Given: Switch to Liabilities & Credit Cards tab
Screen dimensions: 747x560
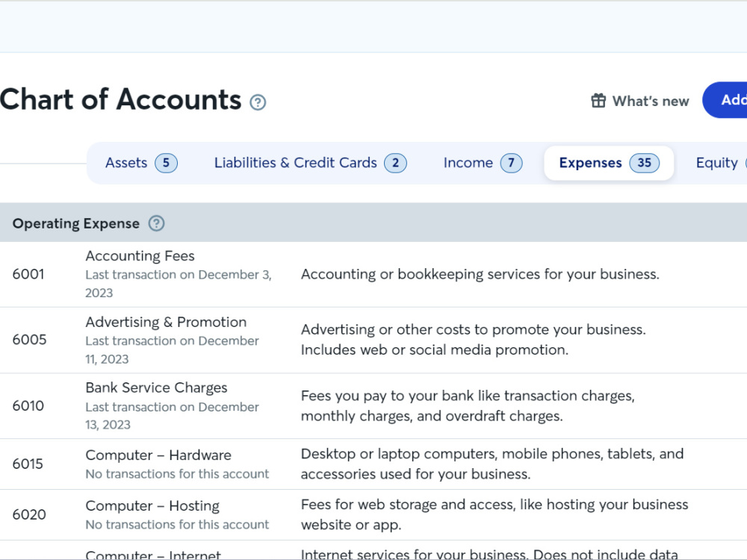Looking at the screenshot, I should [x=310, y=163].
